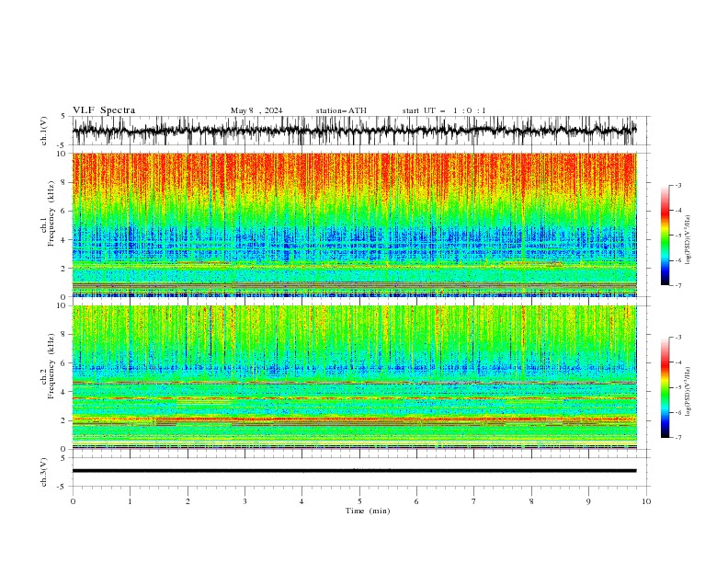Viewport: 728px width, 563px height.
Task: Click the 'ch.3(V)' axis label
Action: pyautogui.click(x=44, y=472)
